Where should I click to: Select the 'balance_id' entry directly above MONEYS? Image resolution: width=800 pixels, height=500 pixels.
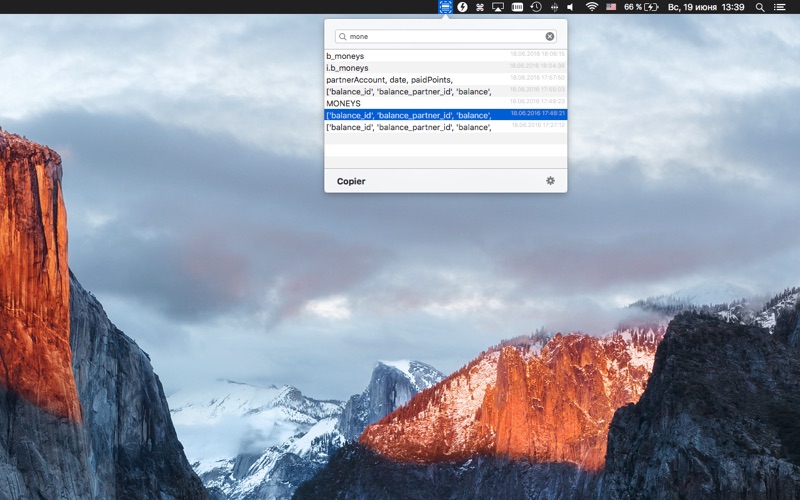(x=445, y=91)
